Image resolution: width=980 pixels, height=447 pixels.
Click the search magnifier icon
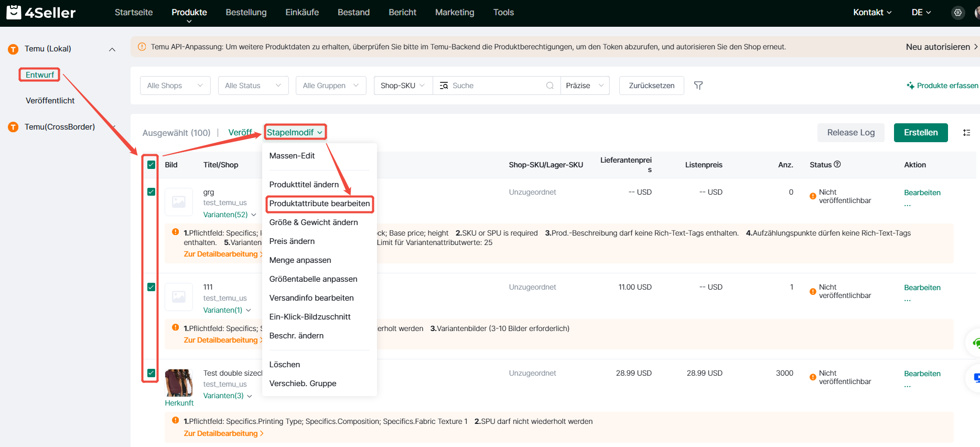[x=550, y=86]
